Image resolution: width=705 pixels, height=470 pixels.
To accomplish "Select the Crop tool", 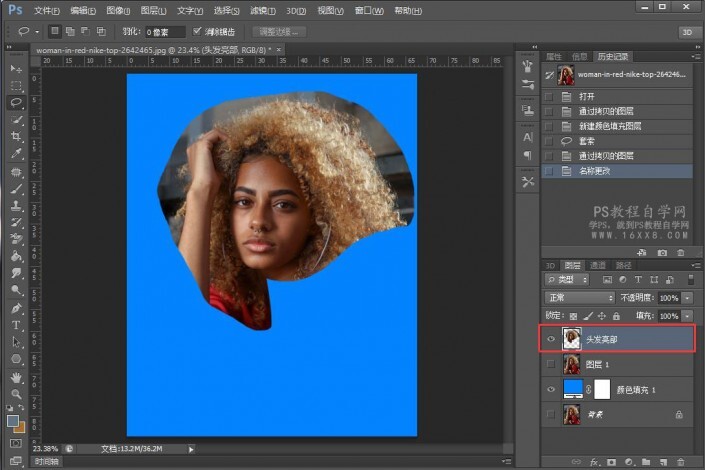I will tap(16, 136).
